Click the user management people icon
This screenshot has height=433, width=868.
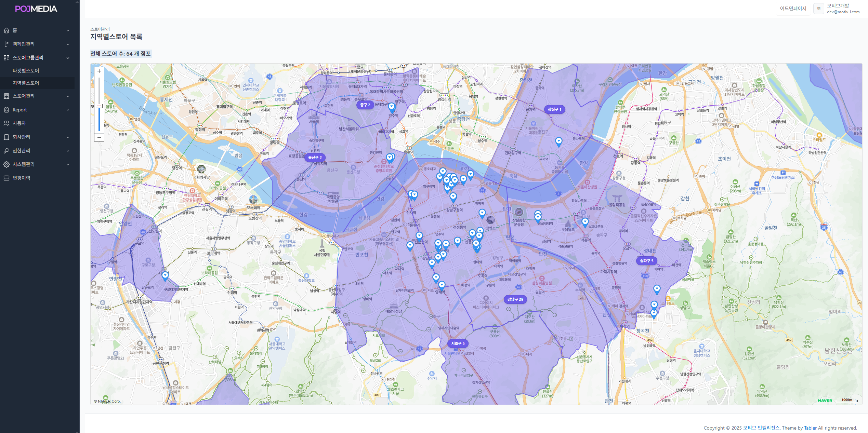[x=6, y=123]
